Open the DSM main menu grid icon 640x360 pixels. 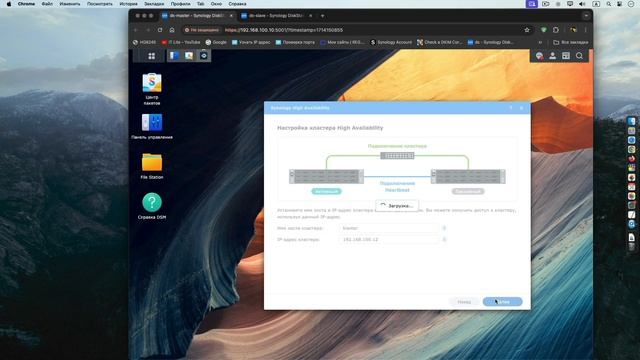151,56
